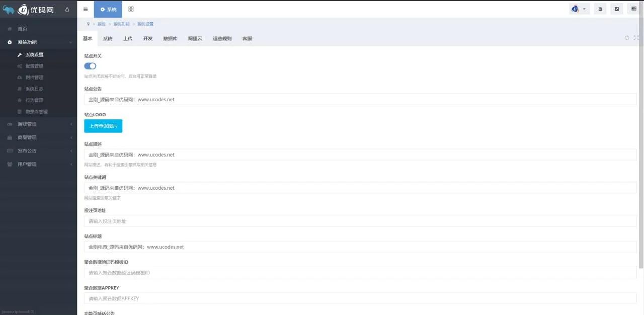The height and width of the screenshot is (315, 644).
Task: Switch to the 数据库 tab
Action: click(x=170, y=39)
